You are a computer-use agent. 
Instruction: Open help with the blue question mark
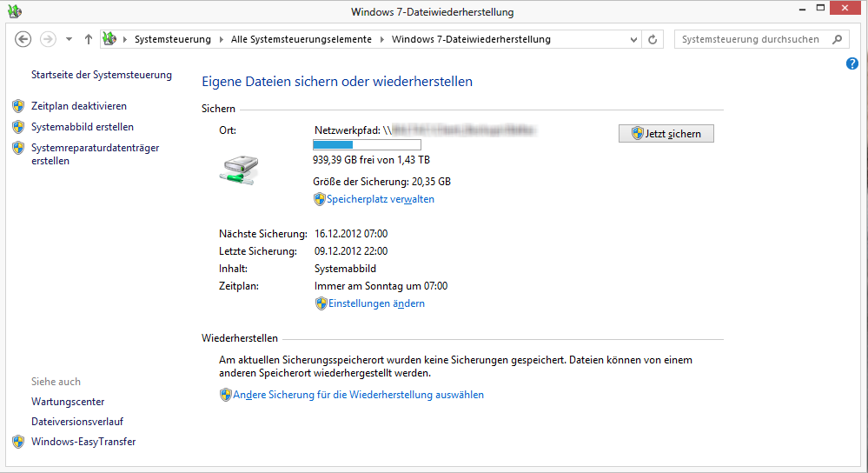(x=852, y=63)
